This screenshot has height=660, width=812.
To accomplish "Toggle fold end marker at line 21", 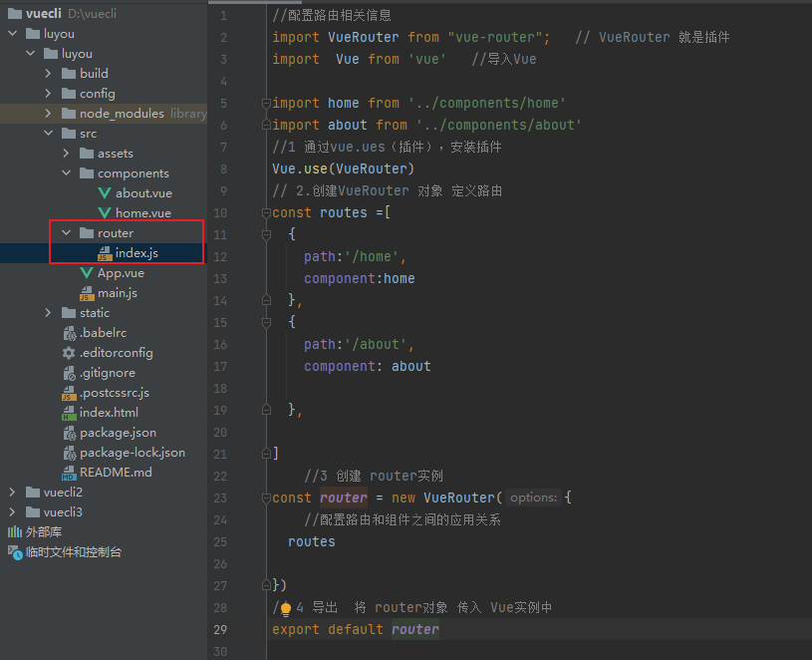I will [x=266, y=454].
